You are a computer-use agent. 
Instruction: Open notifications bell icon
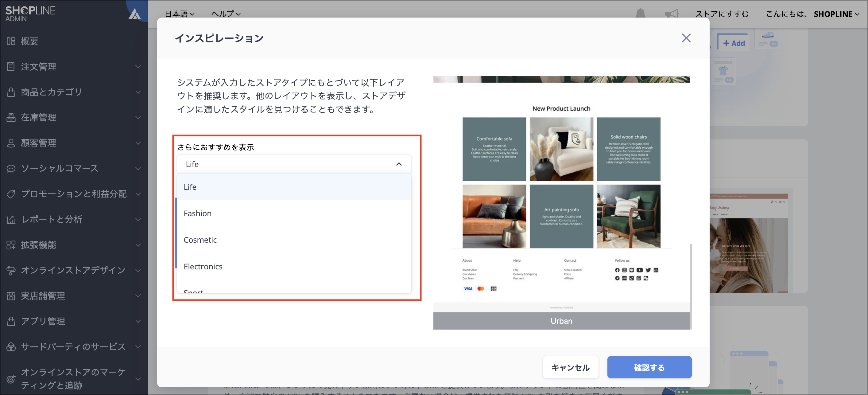coord(640,14)
